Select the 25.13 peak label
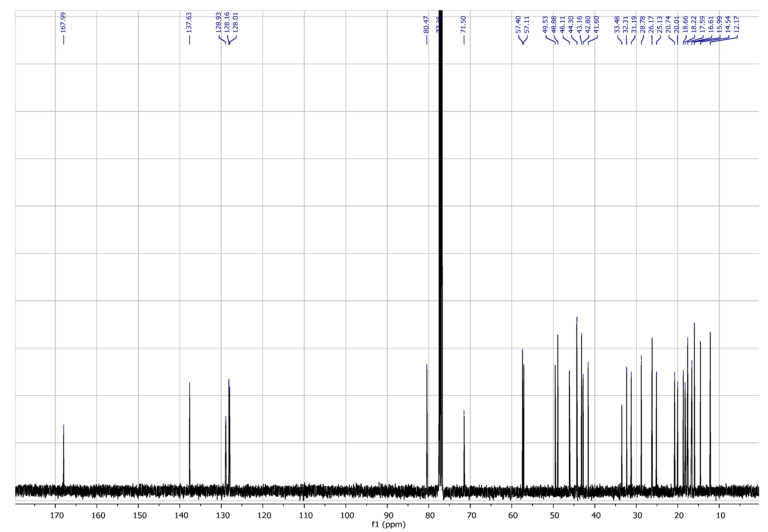The width and height of the screenshot is (768, 532). 660,24
